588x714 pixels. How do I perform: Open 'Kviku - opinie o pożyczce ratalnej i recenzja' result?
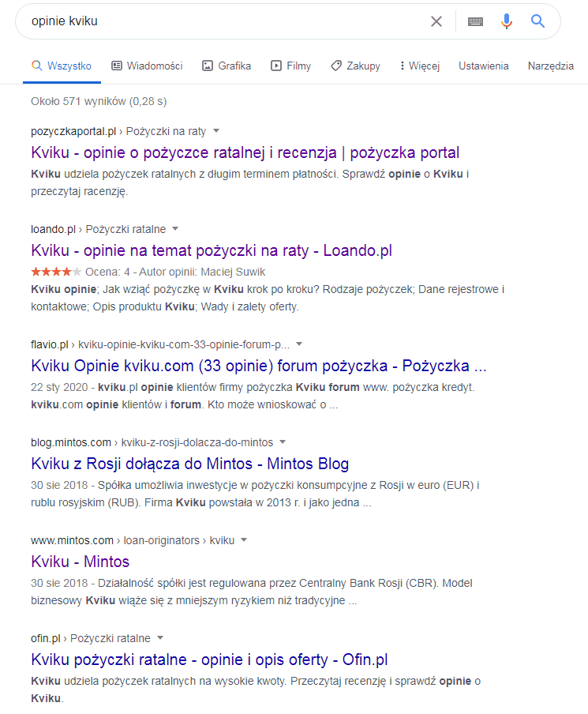(245, 152)
